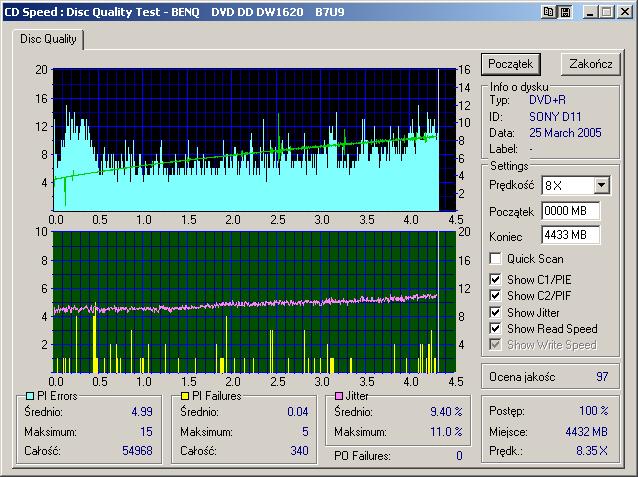This screenshot has height=477, width=638.
Task: Click PI Errors maximum value 15
Action: pos(146,431)
